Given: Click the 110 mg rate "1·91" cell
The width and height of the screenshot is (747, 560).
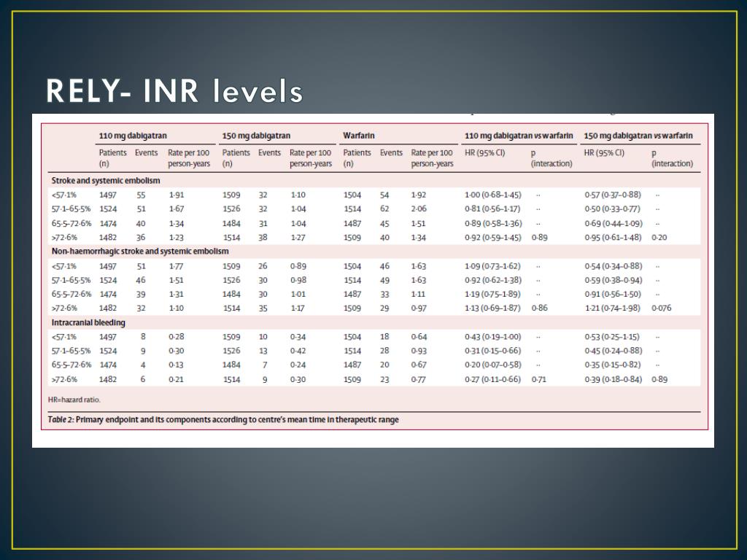Looking at the screenshot, I should click(177, 195).
